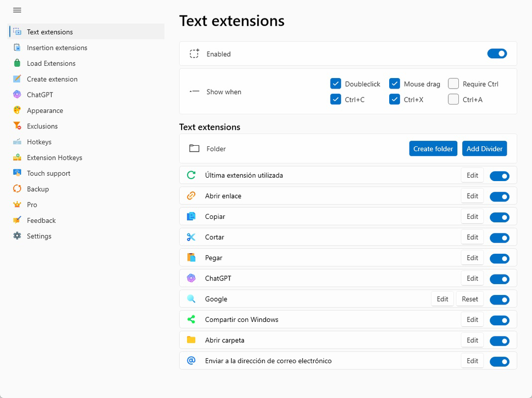
Task: Click the magnifier icon for Google
Action: (192, 298)
